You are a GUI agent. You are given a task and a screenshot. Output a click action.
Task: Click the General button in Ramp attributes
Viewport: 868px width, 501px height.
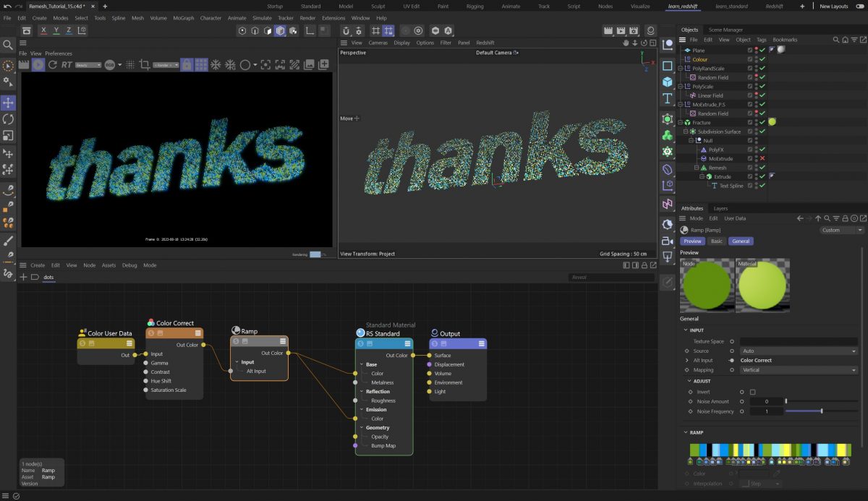tap(741, 241)
